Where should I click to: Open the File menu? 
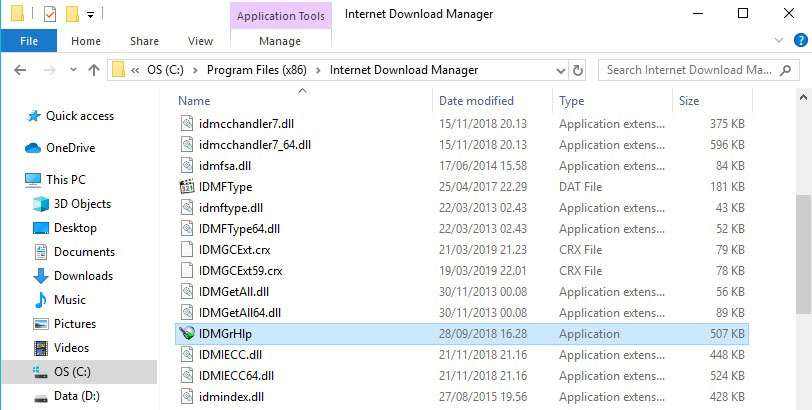(x=29, y=41)
